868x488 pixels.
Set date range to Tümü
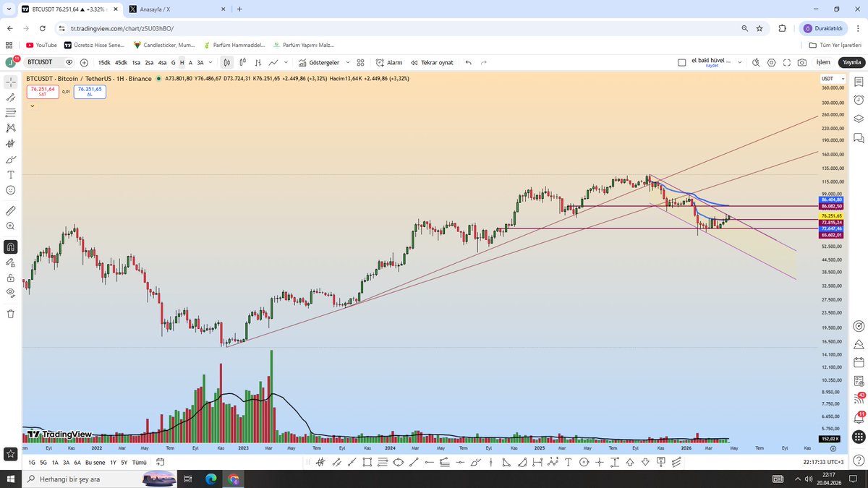(x=140, y=462)
